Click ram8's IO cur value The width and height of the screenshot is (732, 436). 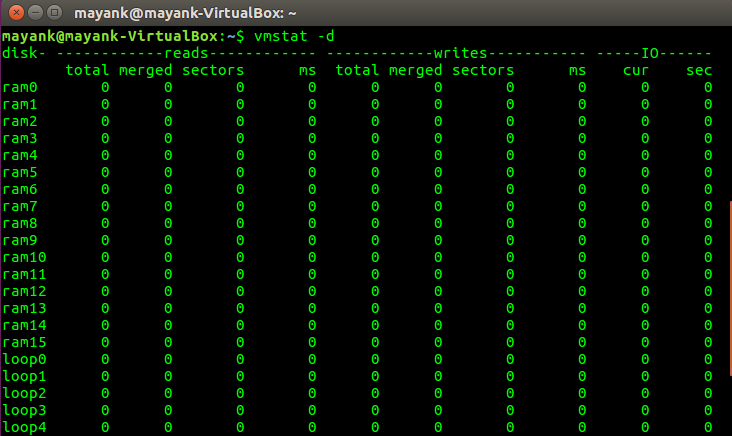[x=645, y=223]
